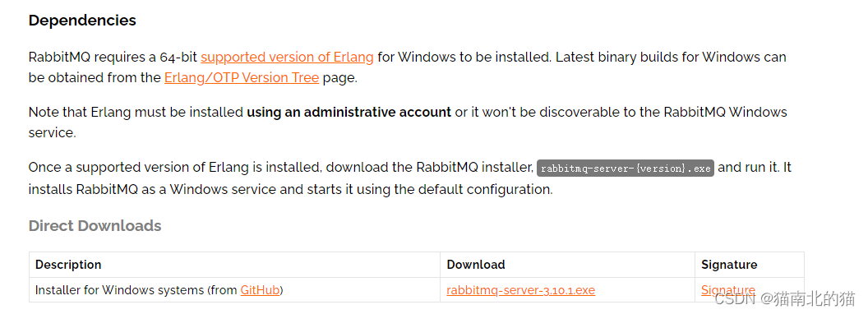Screen dimensions: 868x314
Task: Click the sentence starting 'Note that Erlang'
Action: click(x=408, y=123)
